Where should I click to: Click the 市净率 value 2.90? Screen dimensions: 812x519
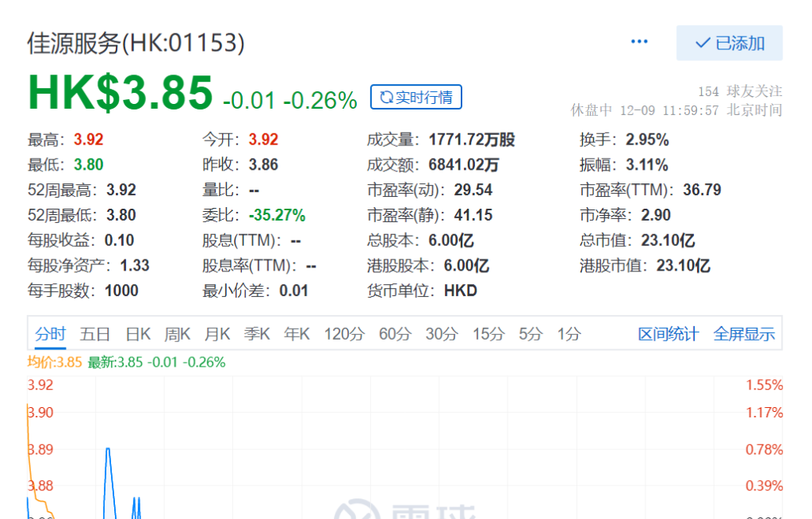click(656, 215)
